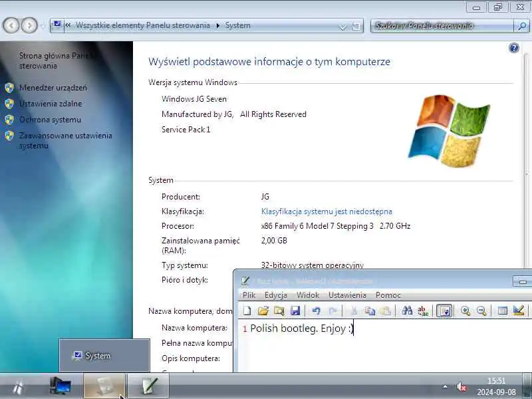Screen dimensions: 532x399
Task: Click the Back navigation arrow button
Action: click(11, 25)
